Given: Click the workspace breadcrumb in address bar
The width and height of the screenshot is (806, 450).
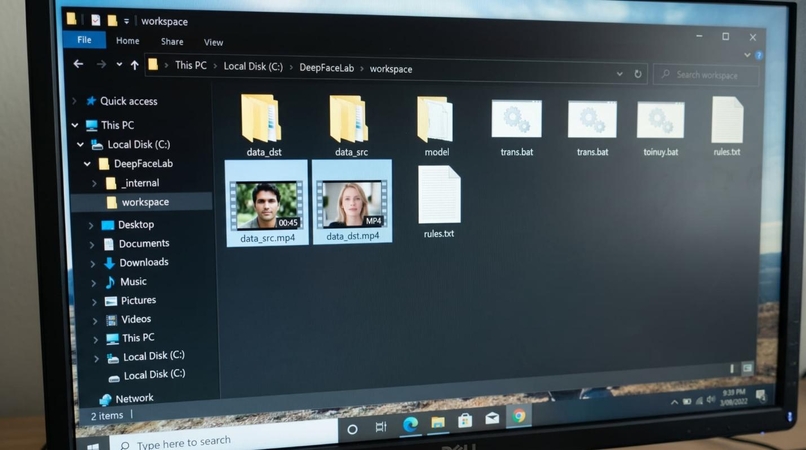Looking at the screenshot, I should click(391, 69).
